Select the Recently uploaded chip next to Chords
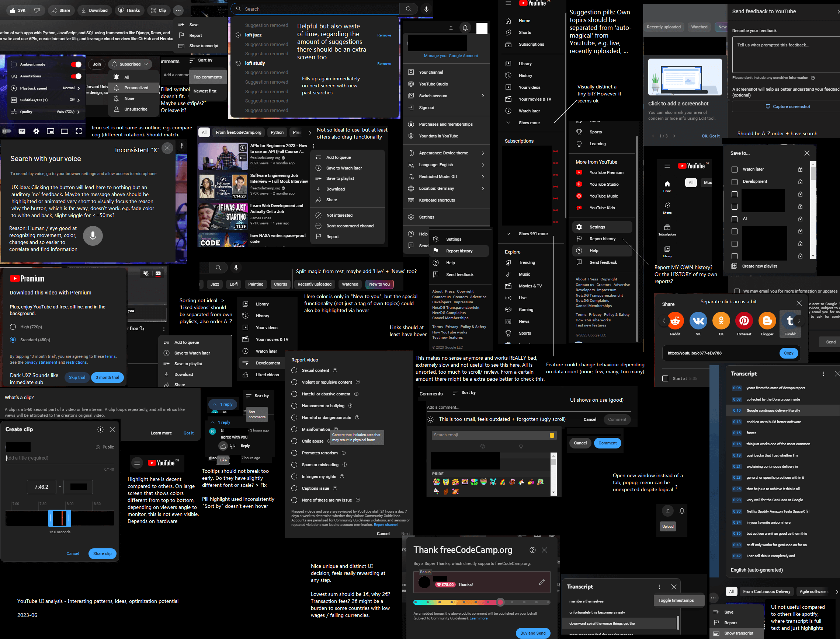The image size is (840, 639). [x=315, y=284]
